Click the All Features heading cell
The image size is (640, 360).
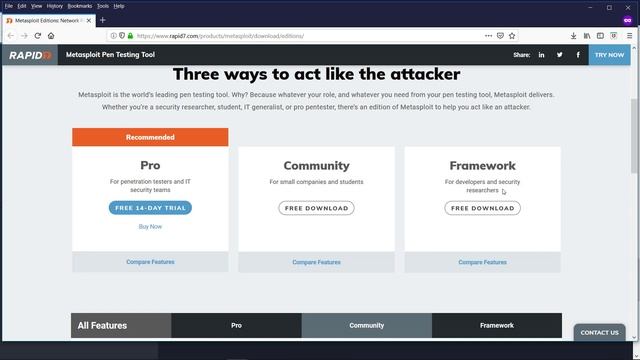[121, 325]
